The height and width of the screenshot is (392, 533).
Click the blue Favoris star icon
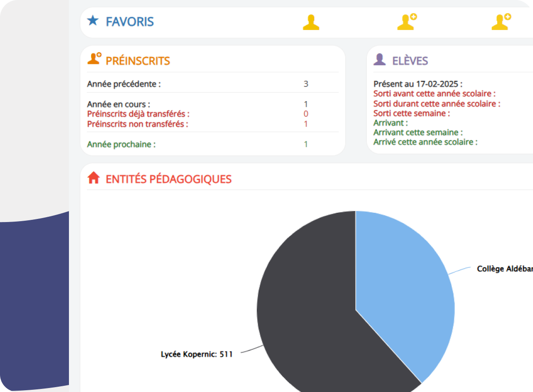(x=92, y=21)
